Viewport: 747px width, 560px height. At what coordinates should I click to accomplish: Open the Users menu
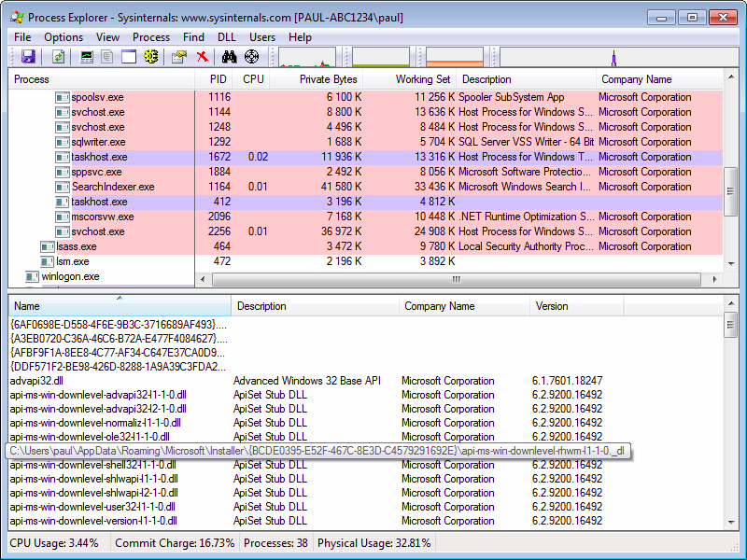(x=262, y=37)
